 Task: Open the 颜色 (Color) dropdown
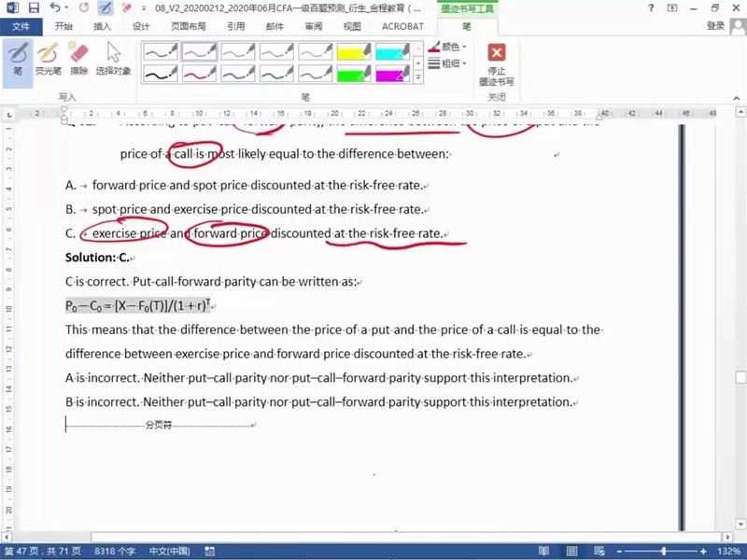click(447, 47)
